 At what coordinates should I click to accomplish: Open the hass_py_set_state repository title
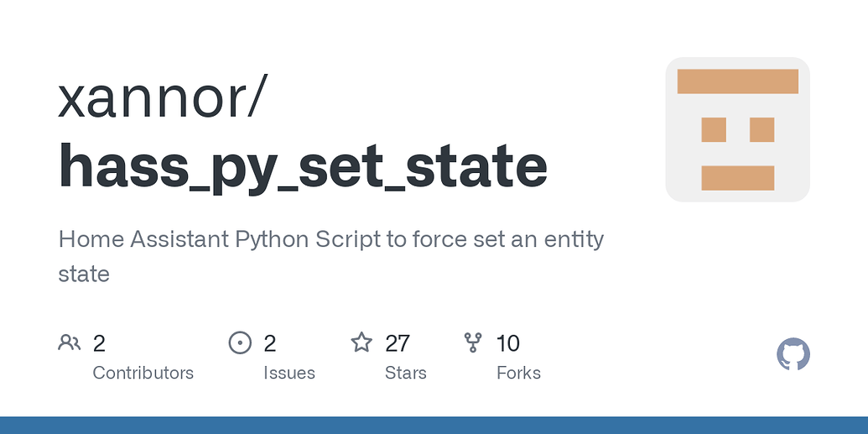[x=303, y=166]
